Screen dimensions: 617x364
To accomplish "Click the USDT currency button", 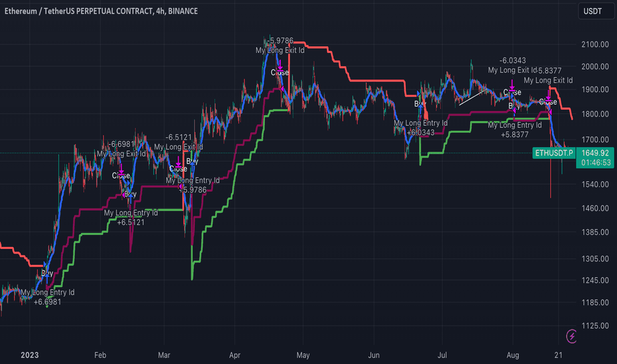I will click(x=596, y=11).
